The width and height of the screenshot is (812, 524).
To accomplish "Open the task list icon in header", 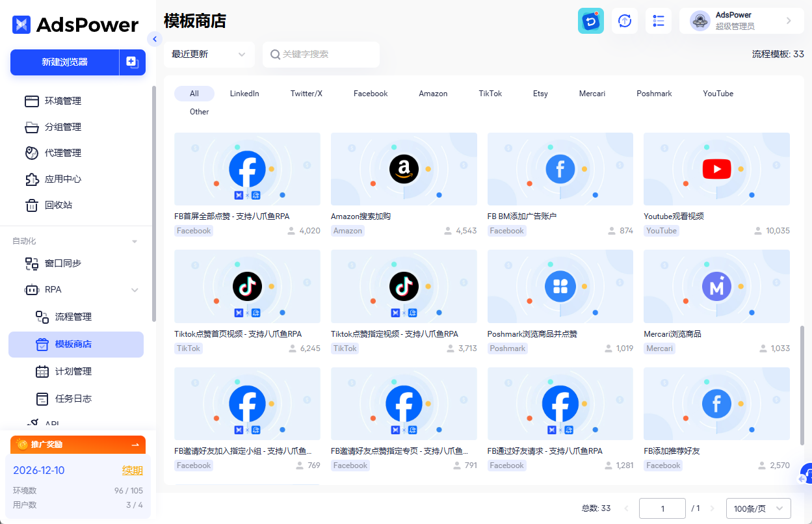I will click(659, 21).
